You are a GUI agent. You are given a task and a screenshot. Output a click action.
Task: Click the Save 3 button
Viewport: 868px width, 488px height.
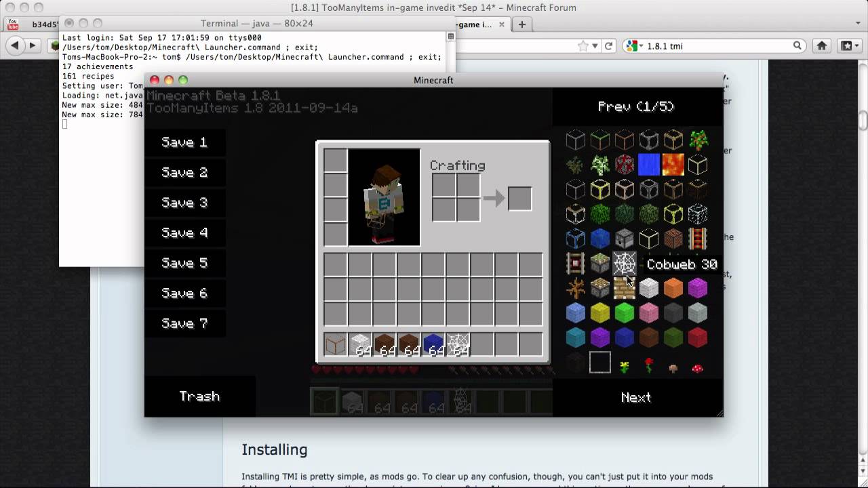point(184,203)
